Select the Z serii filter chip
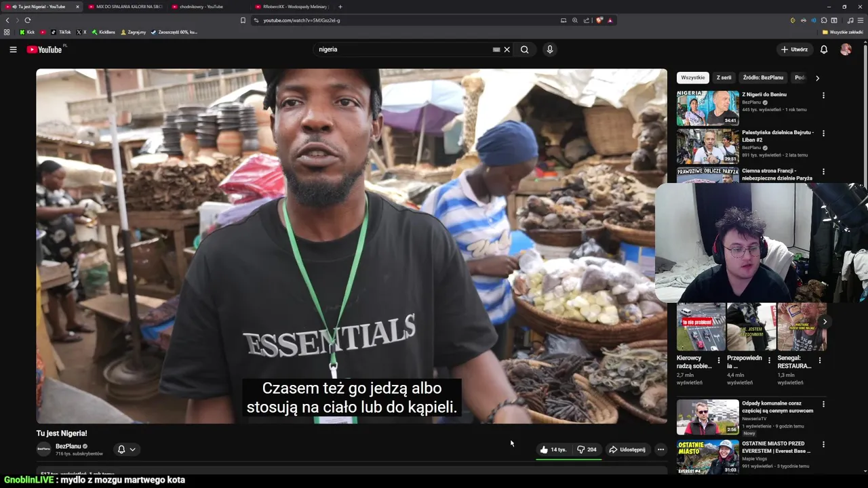Image resolution: width=868 pixels, height=488 pixels. pos(724,78)
